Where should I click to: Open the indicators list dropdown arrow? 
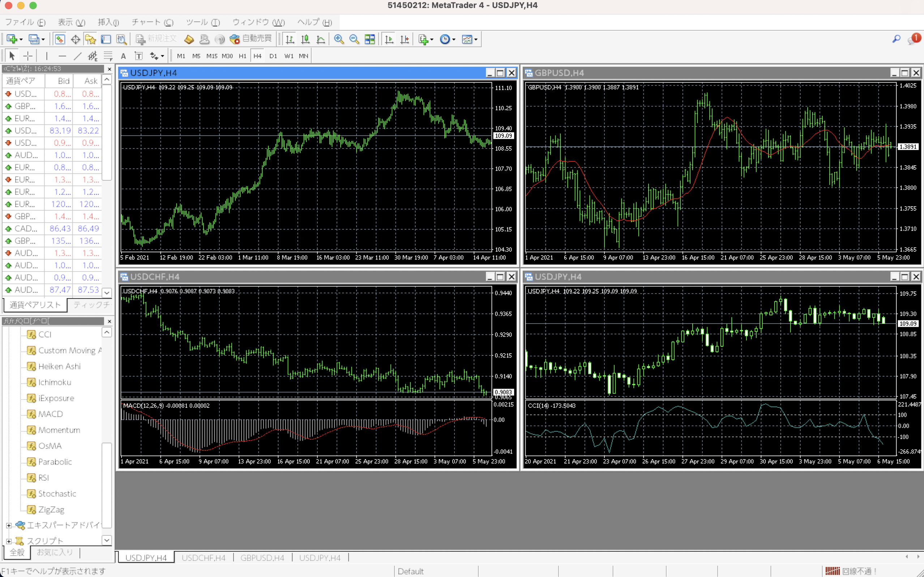(432, 40)
